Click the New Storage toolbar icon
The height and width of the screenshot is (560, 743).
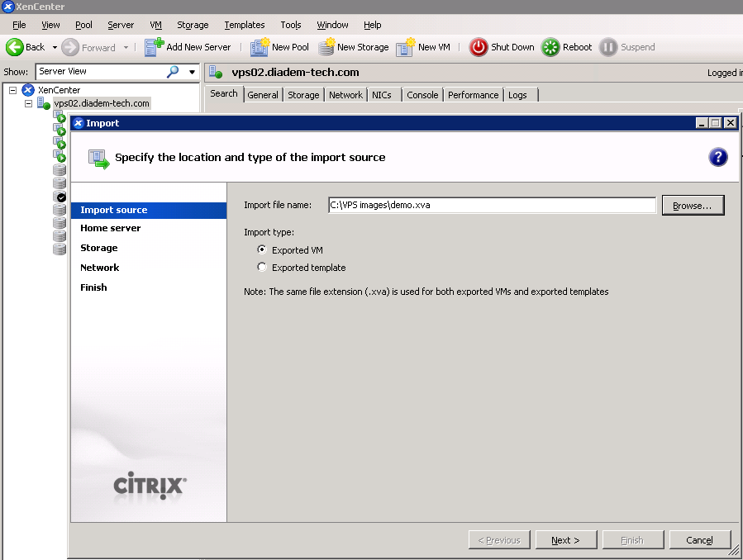pyautogui.click(x=326, y=47)
